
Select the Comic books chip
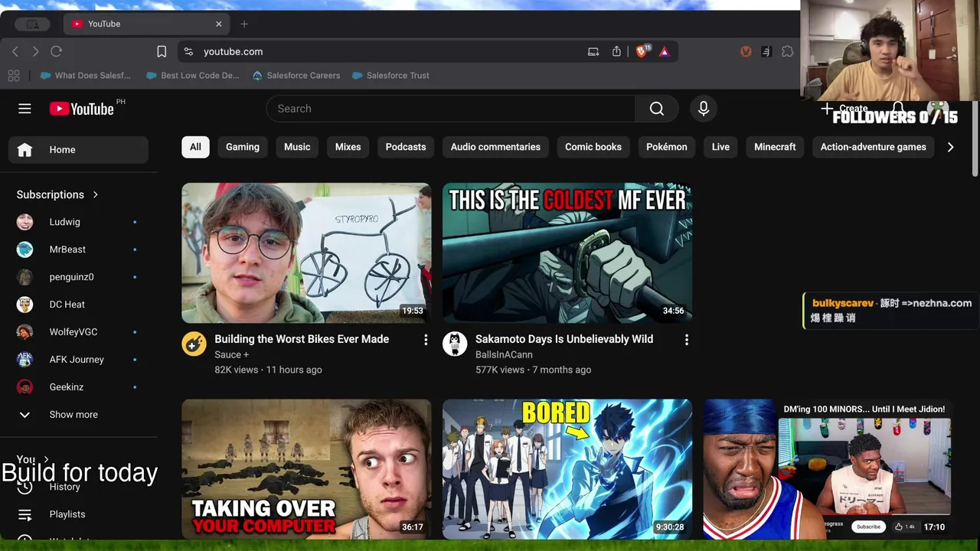pos(593,147)
